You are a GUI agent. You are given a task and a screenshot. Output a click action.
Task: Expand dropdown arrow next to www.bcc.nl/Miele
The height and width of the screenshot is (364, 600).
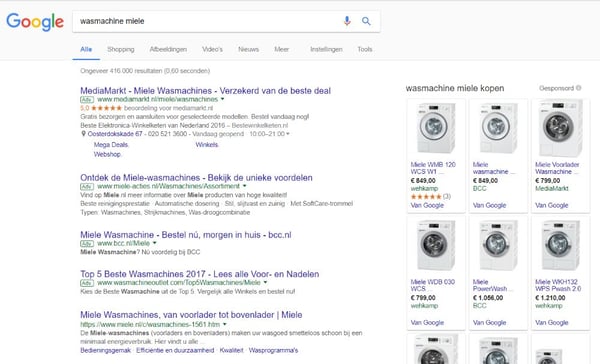coord(155,243)
